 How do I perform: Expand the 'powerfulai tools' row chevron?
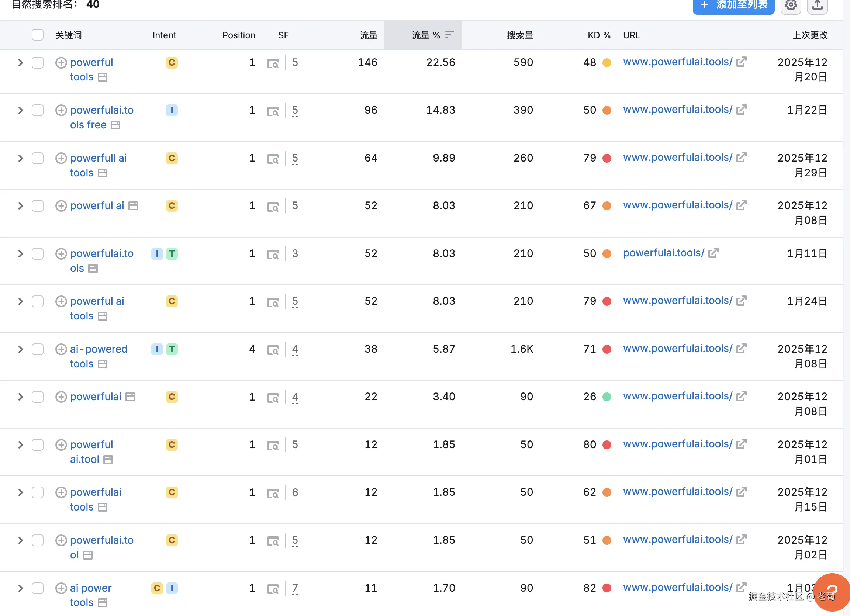20,492
